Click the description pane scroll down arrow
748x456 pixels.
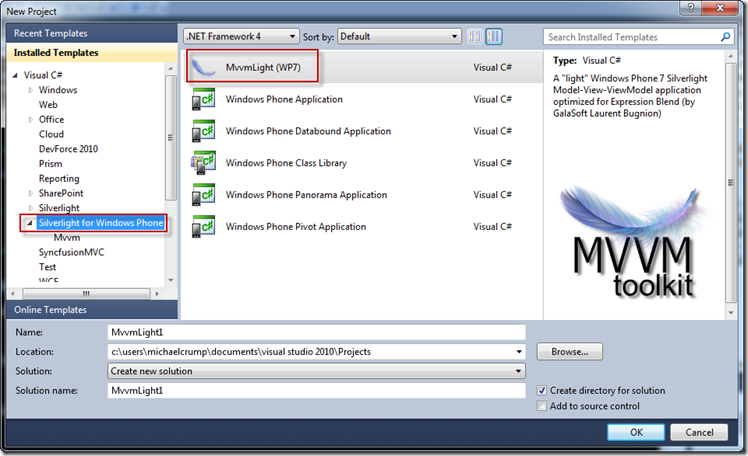tap(731, 313)
